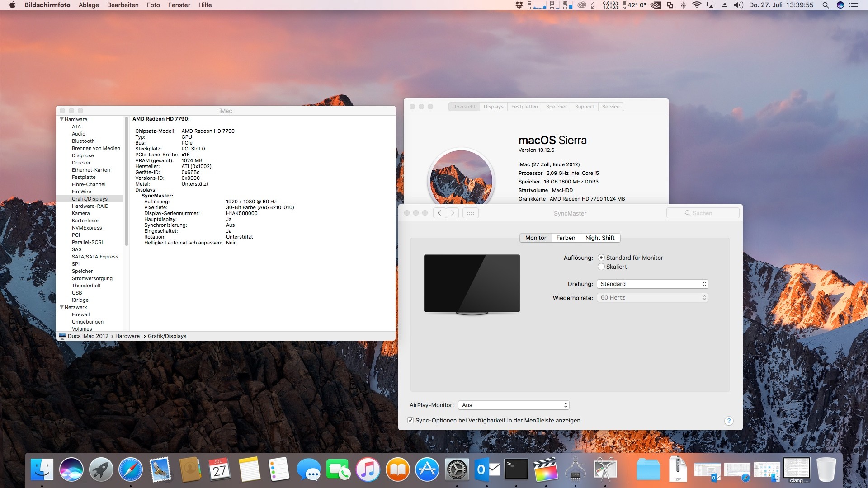This screenshot has height=488, width=868.
Task: Select the Skaliert resolution option
Action: tap(601, 267)
